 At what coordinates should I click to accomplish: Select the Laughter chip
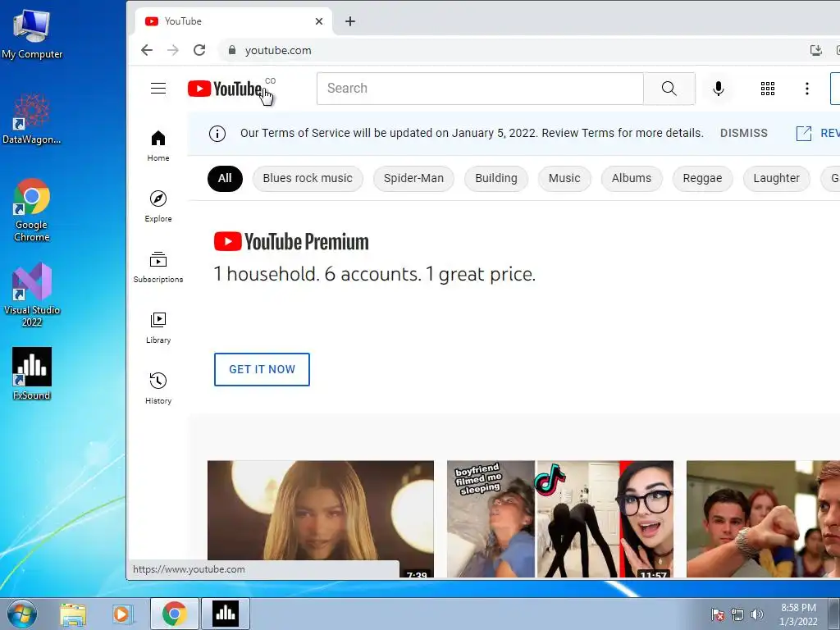(776, 178)
